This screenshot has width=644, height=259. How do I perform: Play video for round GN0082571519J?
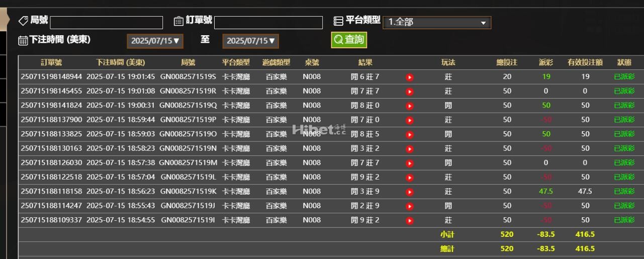(410, 206)
